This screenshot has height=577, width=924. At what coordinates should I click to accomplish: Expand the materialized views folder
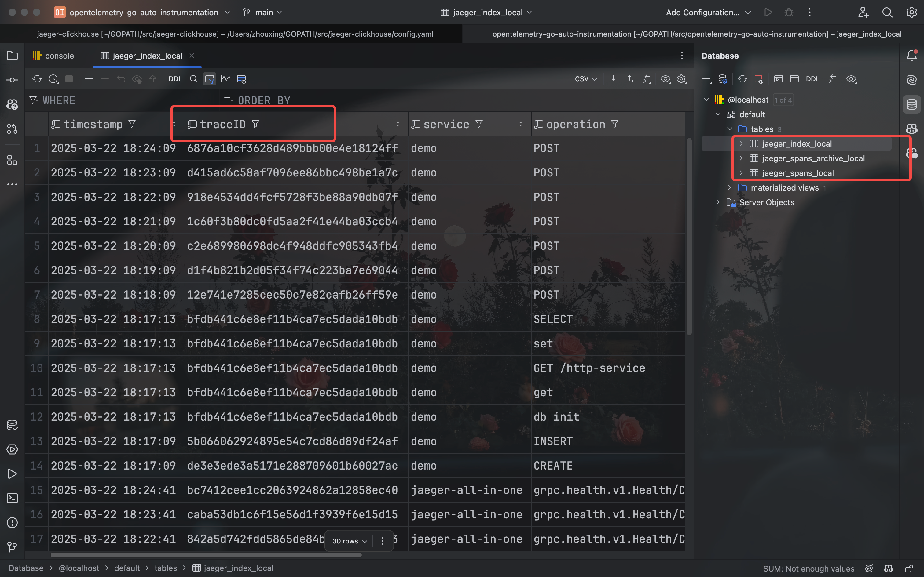[x=730, y=187]
